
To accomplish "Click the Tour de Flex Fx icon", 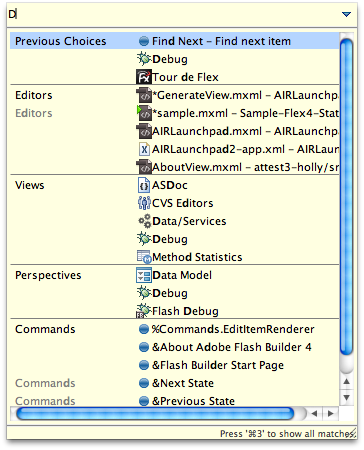I will pyautogui.click(x=144, y=77).
